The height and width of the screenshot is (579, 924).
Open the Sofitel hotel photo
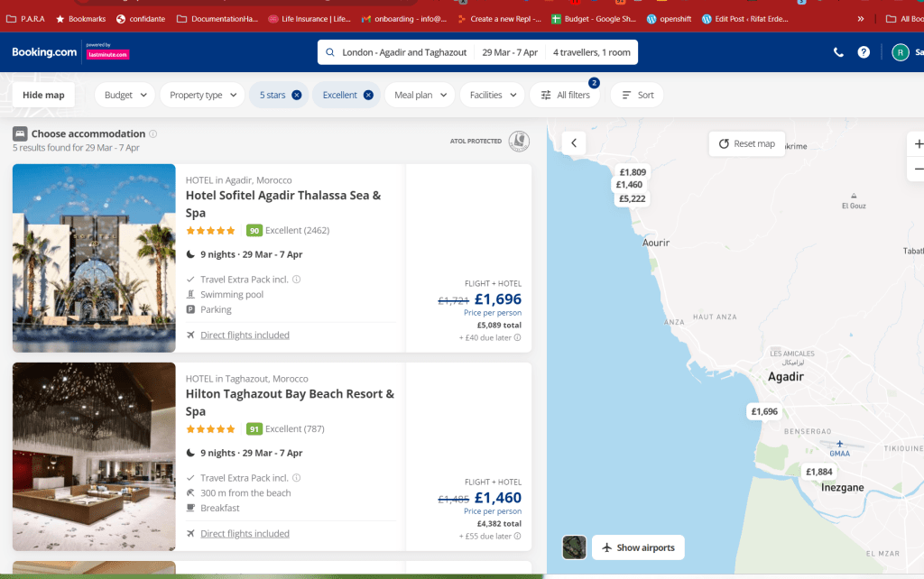coord(94,258)
